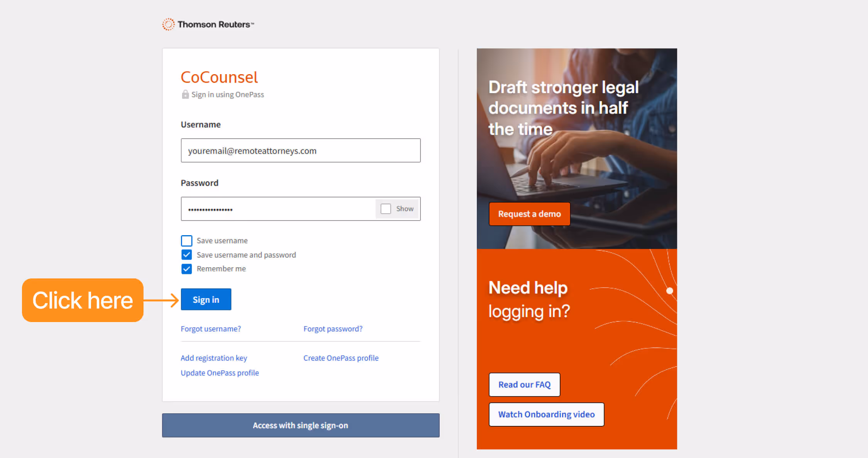Image resolution: width=868 pixels, height=458 pixels.
Task: Click Update OnePass profile
Action: click(x=220, y=373)
